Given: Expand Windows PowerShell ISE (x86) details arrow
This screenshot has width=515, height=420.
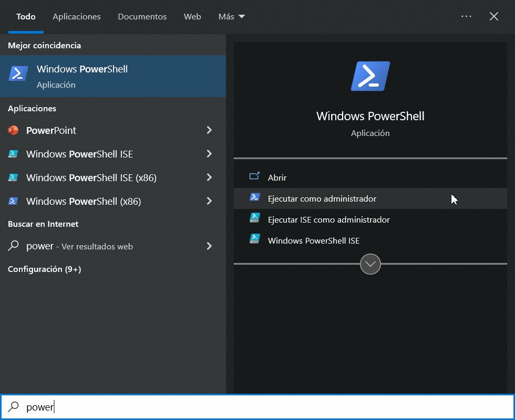Looking at the screenshot, I should [209, 177].
